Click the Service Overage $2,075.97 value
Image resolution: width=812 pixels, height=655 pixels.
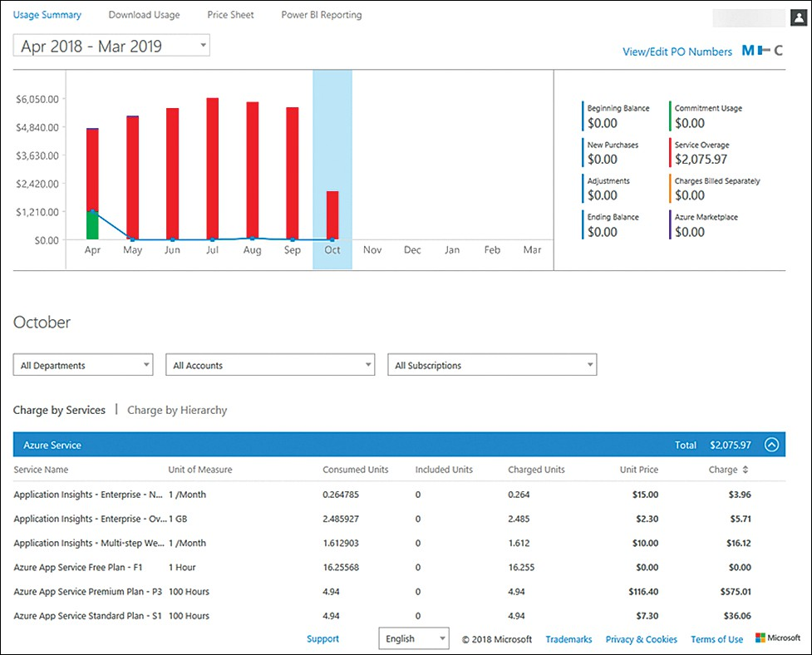tap(701, 159)
